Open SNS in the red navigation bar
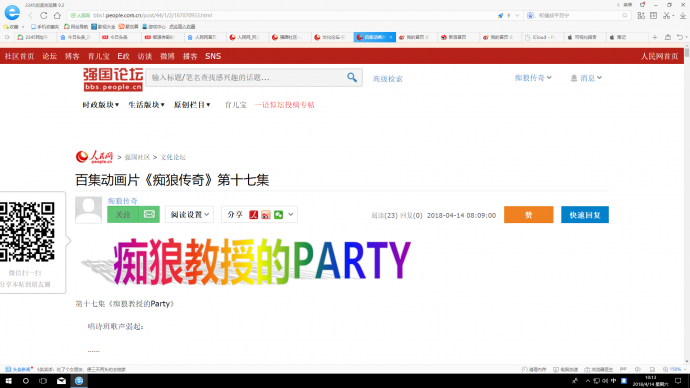The image size is (690, 388). pyautogui.click(x=213, y=56)
